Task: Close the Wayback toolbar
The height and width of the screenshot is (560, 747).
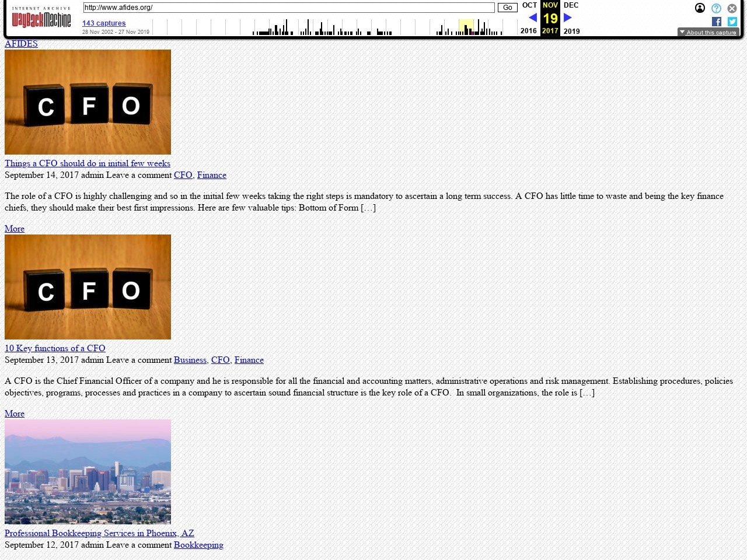Action: click(732, 8)
